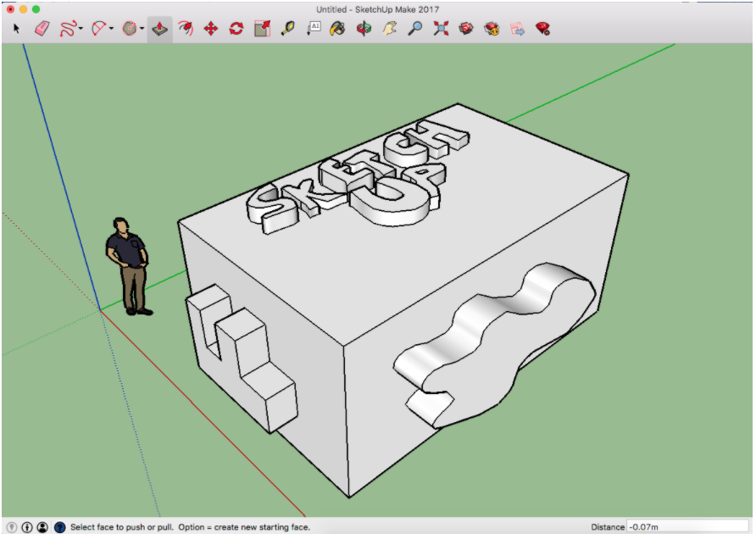The width and height of the screenshot is (756, 534).
Task: Open the shape tools dropdown arrow
Action: click(142, 29)
